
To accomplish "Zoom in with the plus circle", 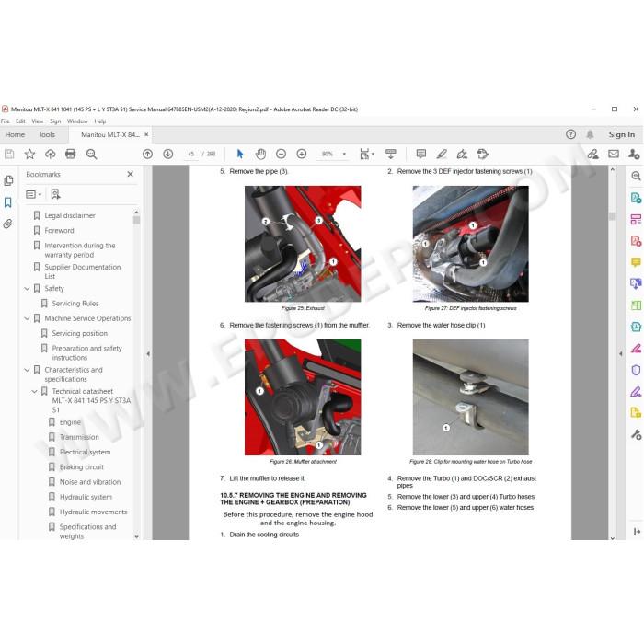I will [302, 154].
